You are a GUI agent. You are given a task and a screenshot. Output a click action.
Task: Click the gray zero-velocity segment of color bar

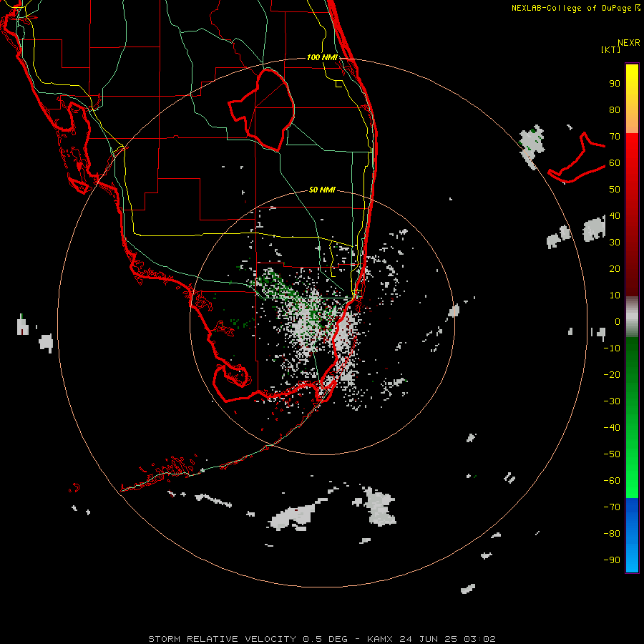pyautogui.click(x=632, y=317)
